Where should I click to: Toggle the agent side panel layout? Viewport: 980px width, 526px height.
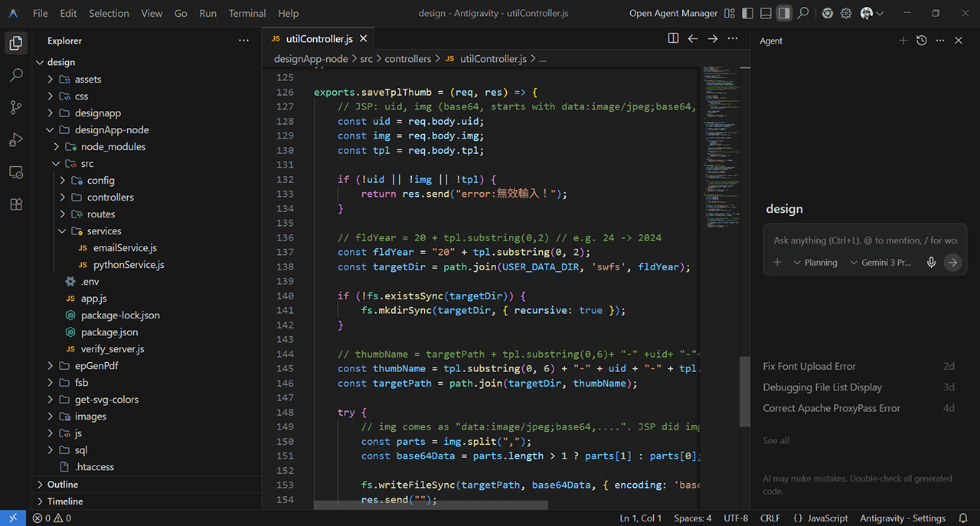click(x=784, y=13)
